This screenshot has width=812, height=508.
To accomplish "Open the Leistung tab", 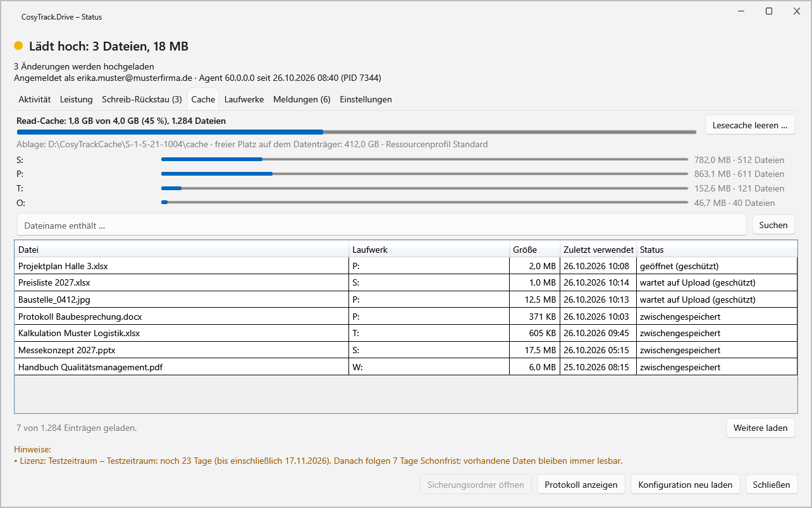I will (77, 99).
